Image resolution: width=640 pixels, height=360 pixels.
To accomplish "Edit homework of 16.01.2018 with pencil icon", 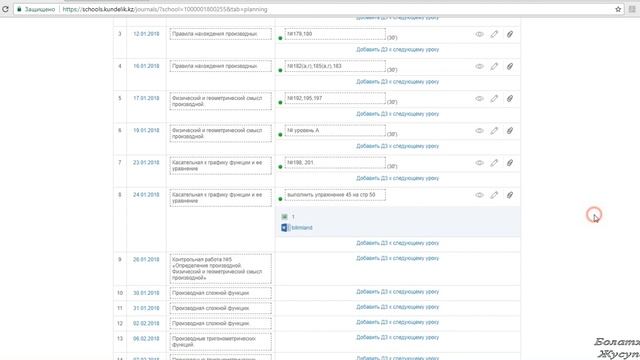I will point(494,67).
